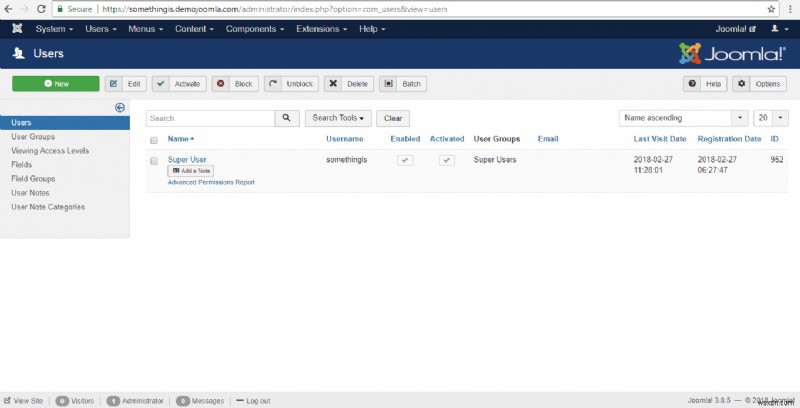Sort by Enabled column header

point(406,139)
